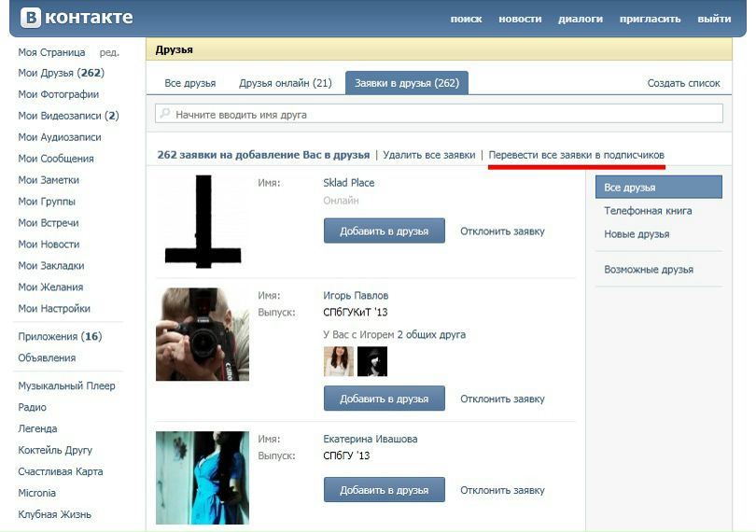Click диалоги in top navigation
The height and width of the screenshot is (532, 756).
pyautogui.click(x=581, y=19)
